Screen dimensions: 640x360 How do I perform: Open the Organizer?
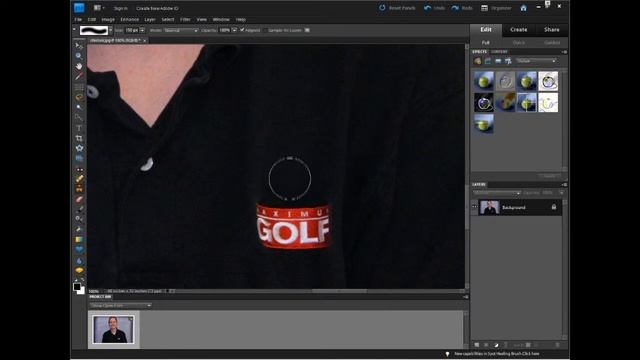(496, 8)
